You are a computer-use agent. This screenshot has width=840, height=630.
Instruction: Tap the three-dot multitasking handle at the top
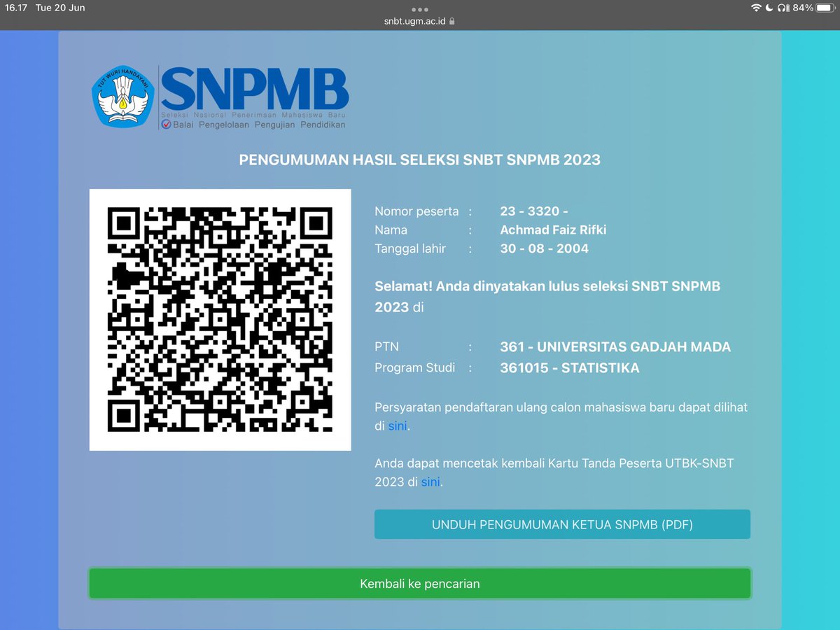tap(420, 10)
